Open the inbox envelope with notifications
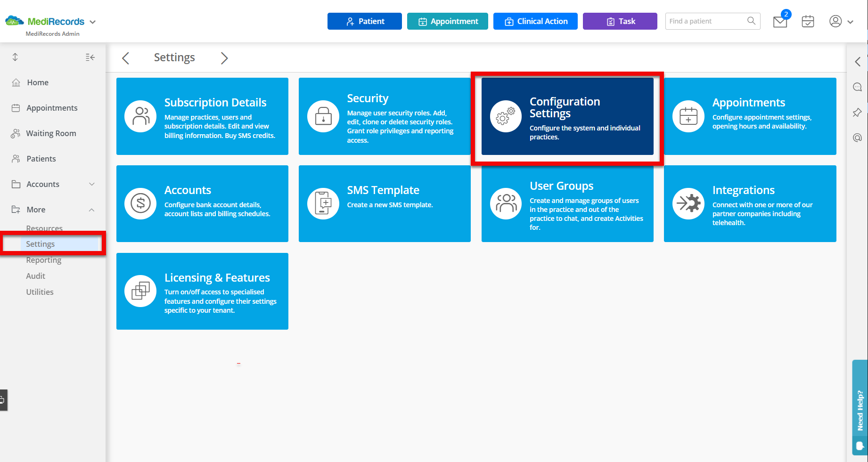The height and width of the screenshot is (462, 868). click(780, 22)
